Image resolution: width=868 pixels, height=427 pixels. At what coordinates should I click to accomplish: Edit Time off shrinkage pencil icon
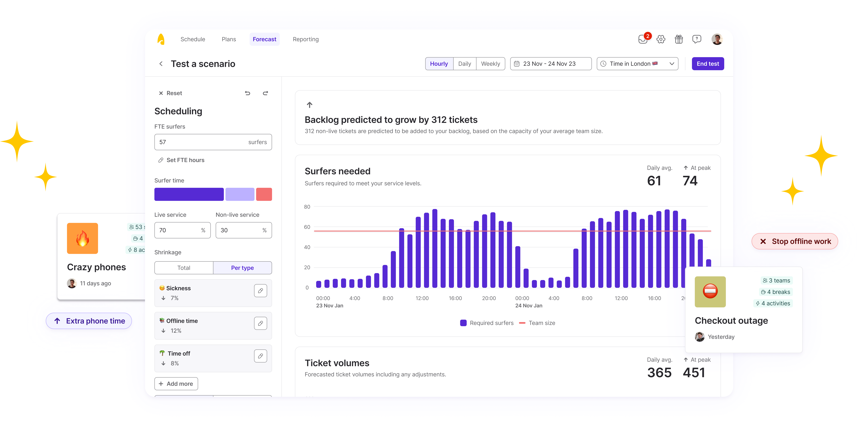pyautogui.click(x=260, y=356)
